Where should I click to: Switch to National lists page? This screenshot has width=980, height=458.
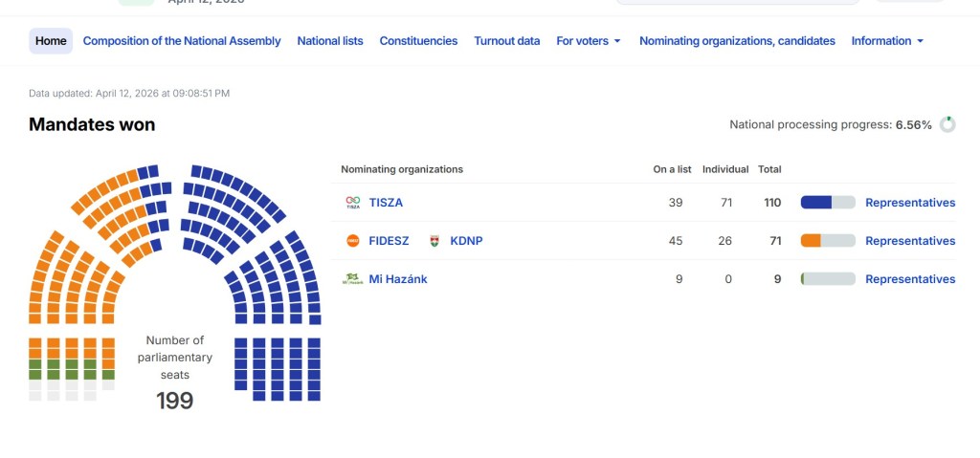(330, 41)
